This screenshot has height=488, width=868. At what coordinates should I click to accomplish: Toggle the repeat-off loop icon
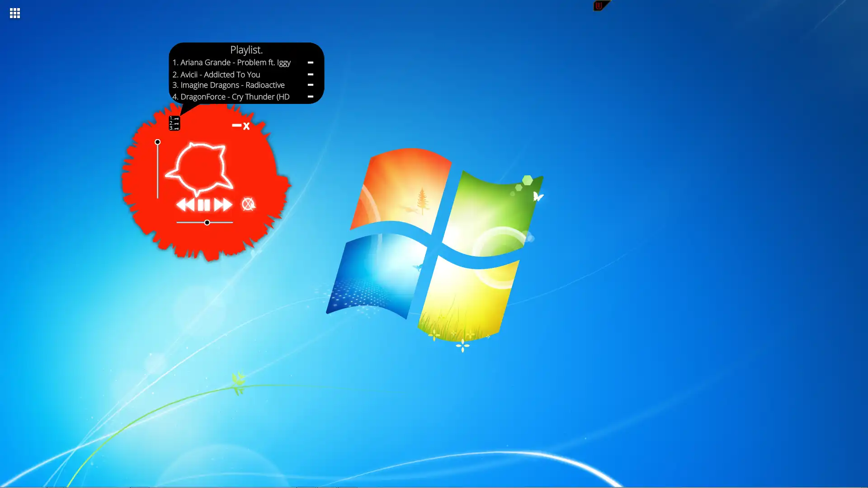point(248,204)
